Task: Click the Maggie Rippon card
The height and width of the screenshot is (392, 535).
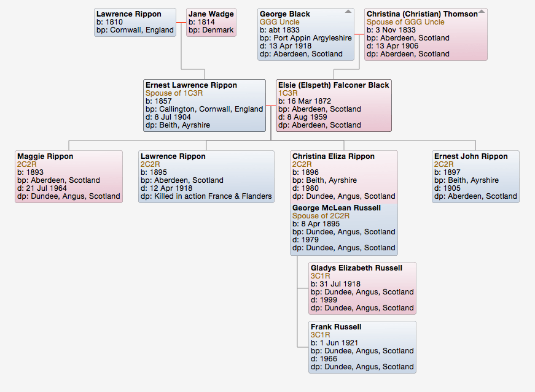Action: [x=69, y=177]
